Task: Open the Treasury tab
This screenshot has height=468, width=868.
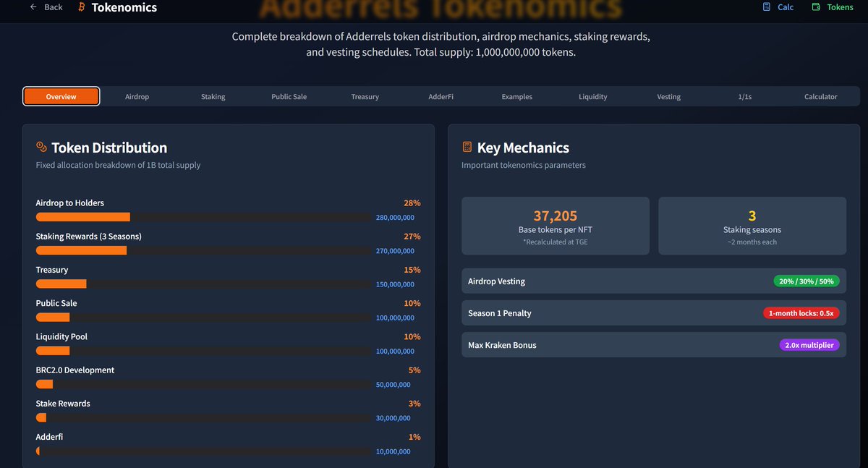Action: [365, 96]
